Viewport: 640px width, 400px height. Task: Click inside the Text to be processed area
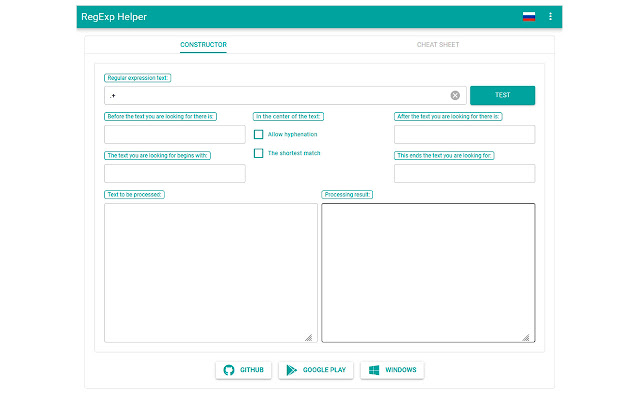pyautogui.click(x=210, y=272)
